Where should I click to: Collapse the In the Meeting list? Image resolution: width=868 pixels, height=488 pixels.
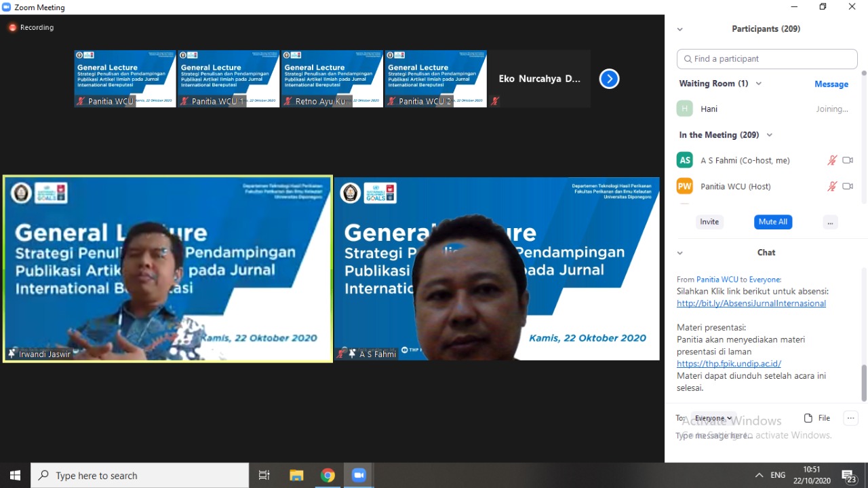coord(769,135)
